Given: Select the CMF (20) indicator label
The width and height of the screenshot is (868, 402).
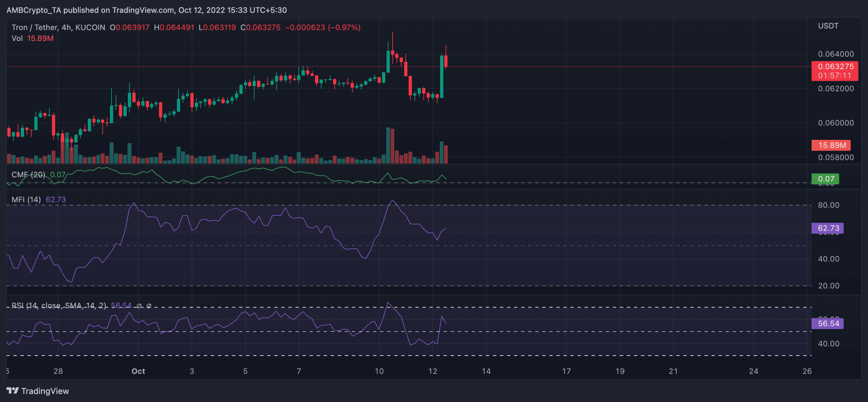Looking at the screenshot, I should (x=28, y=175).
